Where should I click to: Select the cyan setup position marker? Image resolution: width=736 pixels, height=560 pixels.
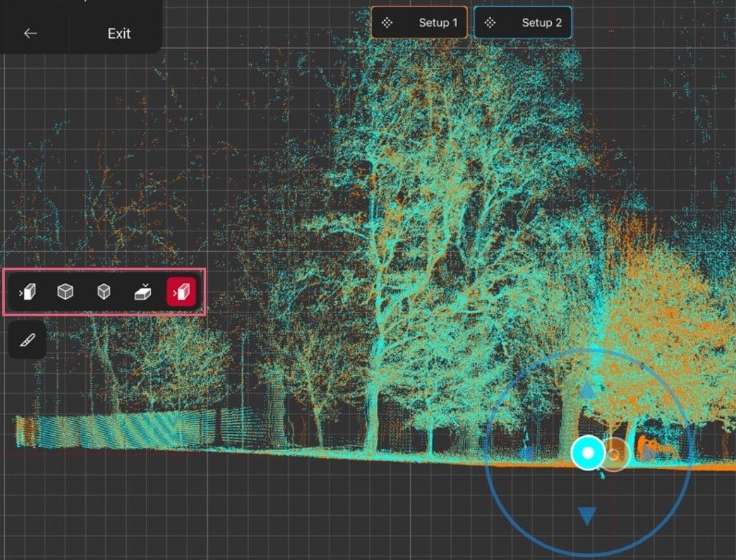[x=588, y=453]
